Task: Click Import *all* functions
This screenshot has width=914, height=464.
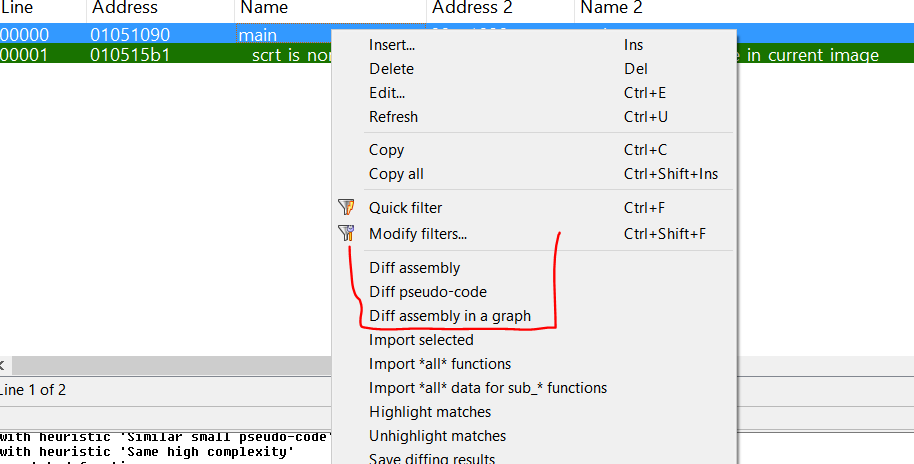Action: 439,364
